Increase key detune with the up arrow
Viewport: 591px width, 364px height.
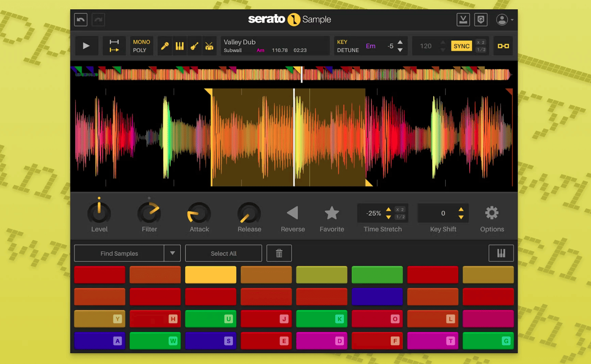[x=400, y=42]
